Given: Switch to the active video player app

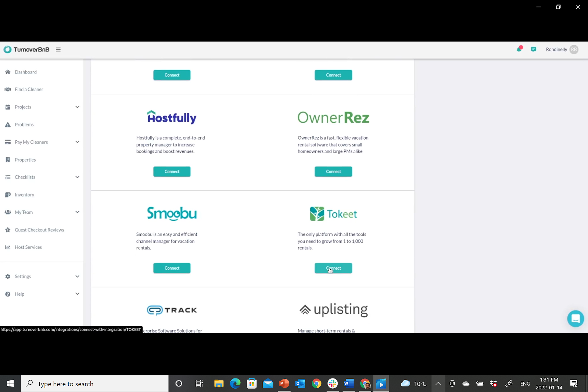Looking at the screenshot, I should point(381,384).
